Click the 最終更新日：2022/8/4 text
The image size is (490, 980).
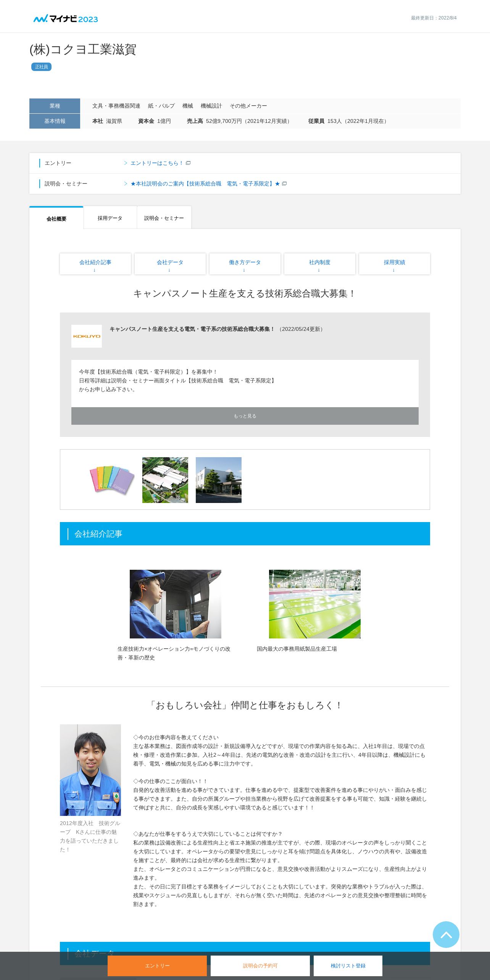434,18
